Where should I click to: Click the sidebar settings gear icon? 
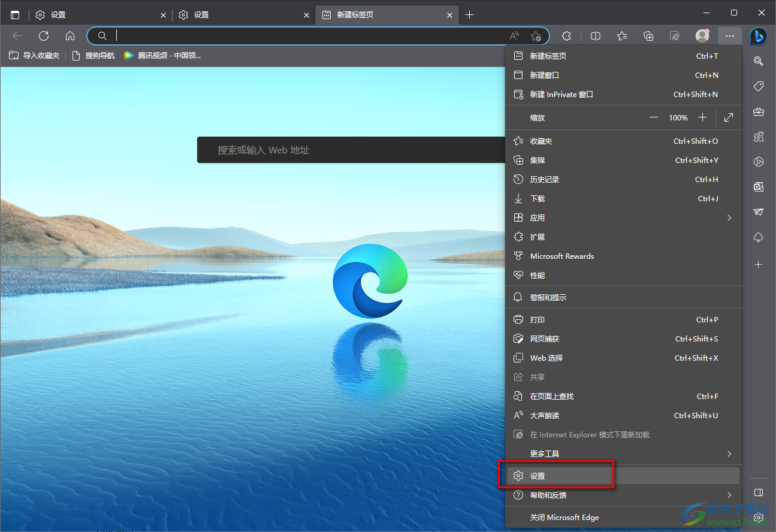pyautogui.click(x=759, y=517)
